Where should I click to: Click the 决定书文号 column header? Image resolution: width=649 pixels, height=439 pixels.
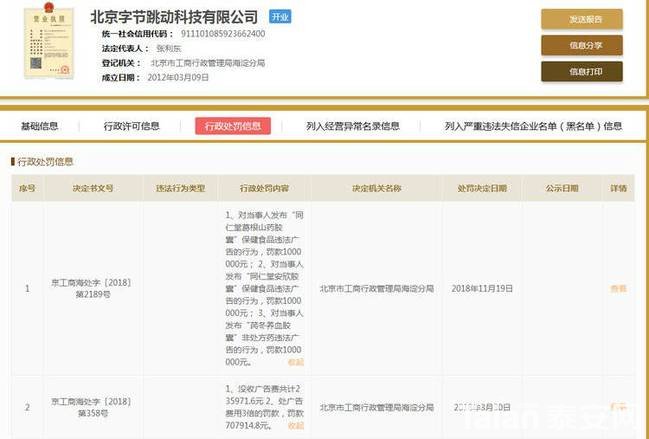coord(93,188)
